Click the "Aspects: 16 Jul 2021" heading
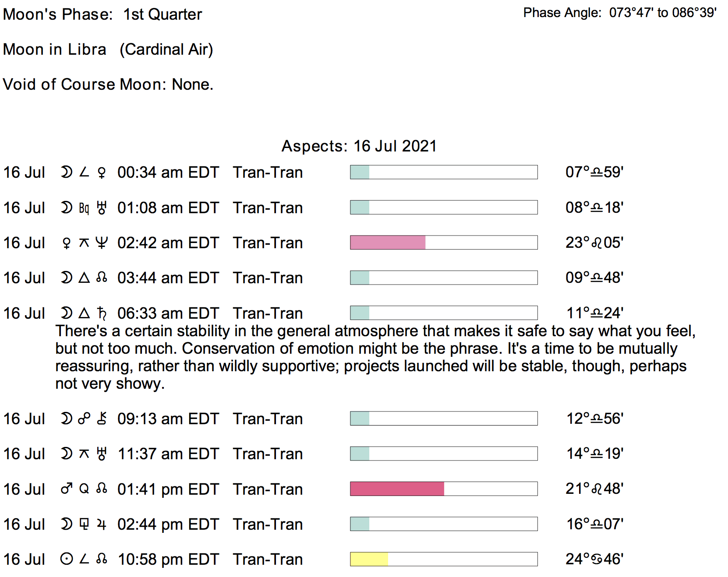Screen dimensions: 728x577 tap(359, 146)
